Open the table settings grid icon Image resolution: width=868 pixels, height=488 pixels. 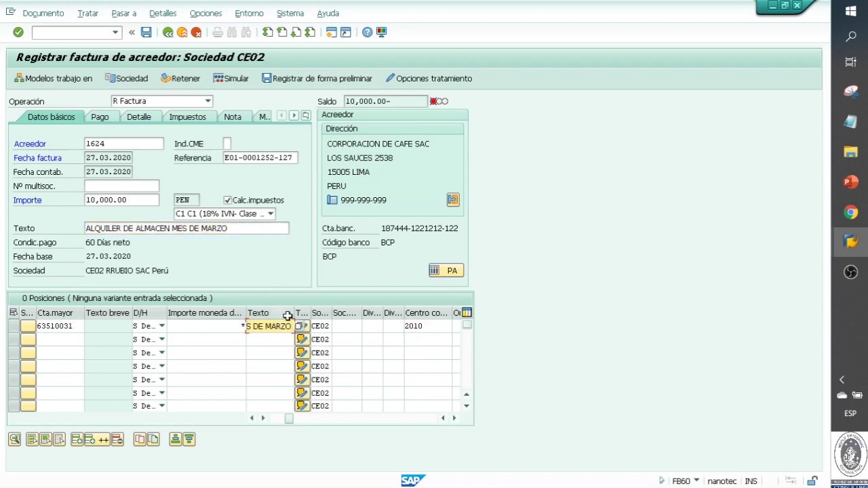coord(467,312)
